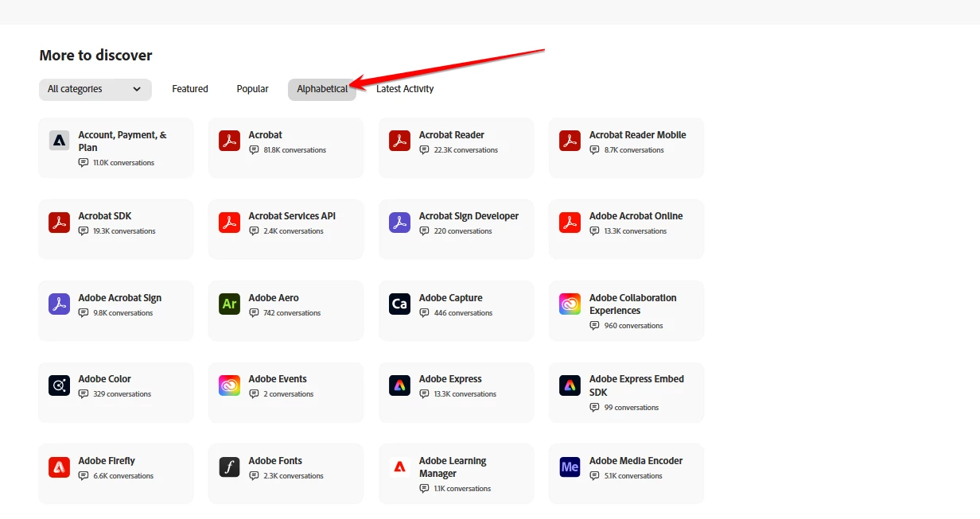Image resolution: width=980 pixels, height=519 pixels.
Task: Open the Adobe Express Embed SDK title
Action: pos(636,385)
